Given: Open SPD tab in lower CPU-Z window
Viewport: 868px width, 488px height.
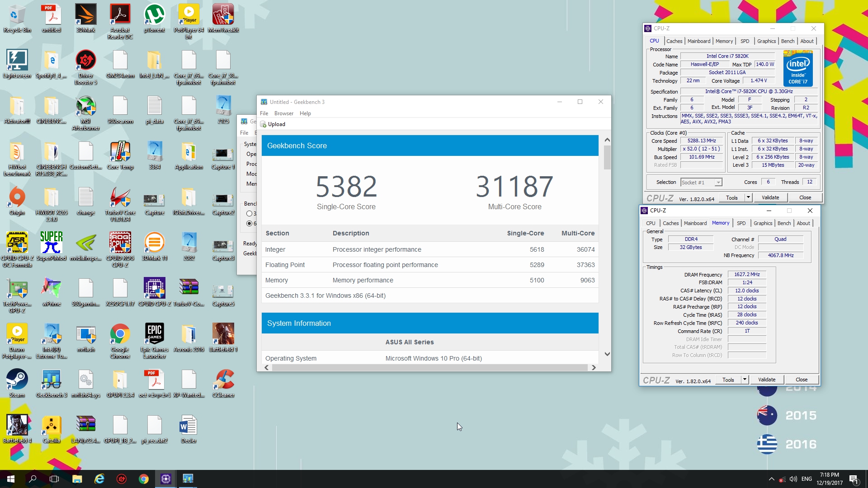Looking at the screenshot, I should pyautogui.click(x=741, y=223).
